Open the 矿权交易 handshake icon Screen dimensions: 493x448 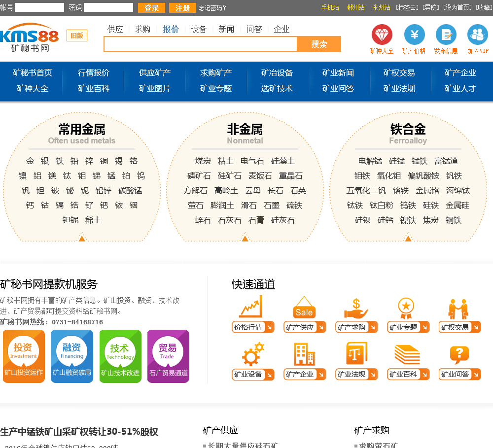(458, 309)
